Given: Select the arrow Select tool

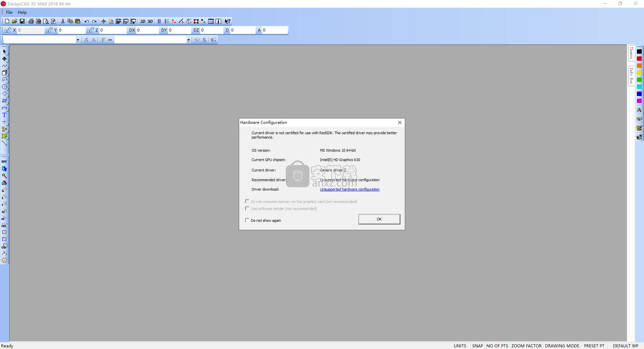Looking at the screenshot, I should coord(4,52).
